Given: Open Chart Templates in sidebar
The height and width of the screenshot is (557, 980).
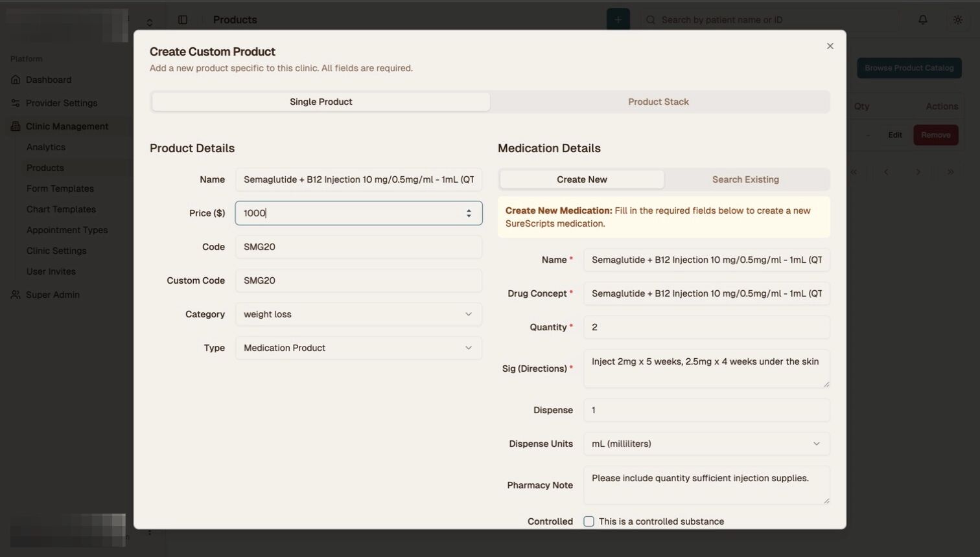Looking at the screenshot, I should [61, 209].
